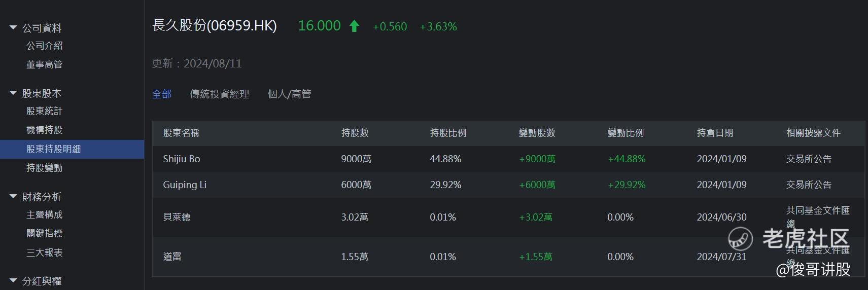
Task: Open 公司介紹 in the sidebar
Action: click(x=45, y=46)
